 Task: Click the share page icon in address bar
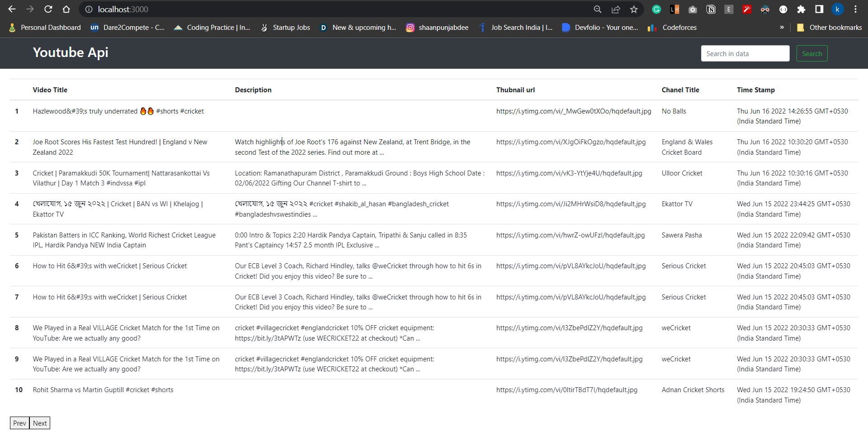click(x=616, y=9)
